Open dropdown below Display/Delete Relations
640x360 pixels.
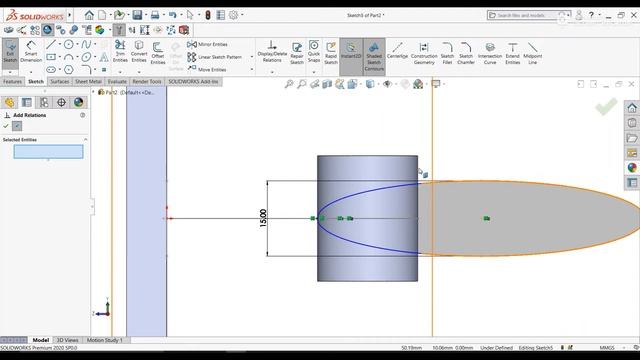[272, 72]
